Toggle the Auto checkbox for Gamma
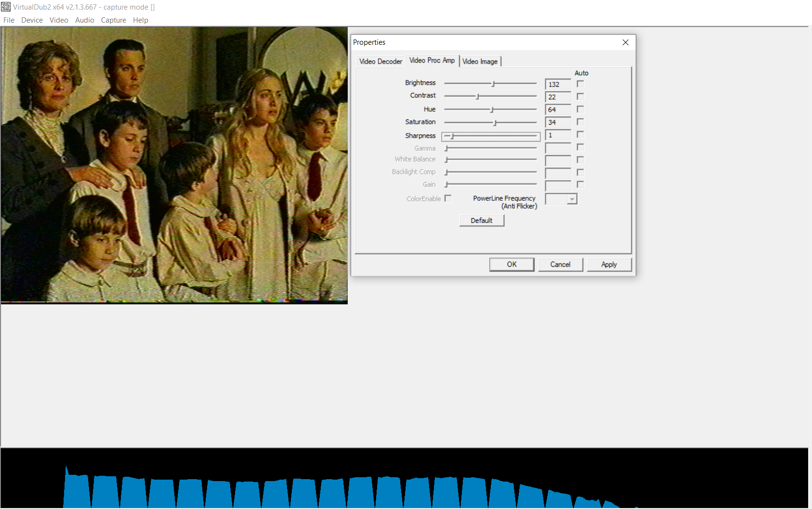Viewport: 812px width, 509px height. click(x=580, y=147)
